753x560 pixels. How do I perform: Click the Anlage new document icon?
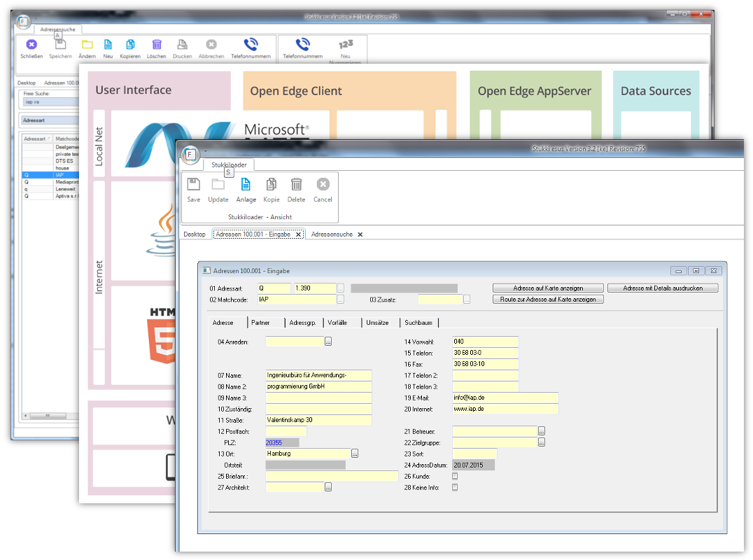coord(246,184)
